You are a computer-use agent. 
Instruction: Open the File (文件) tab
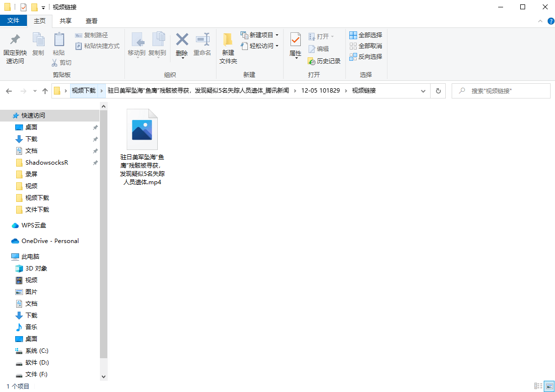click(13, 21)
